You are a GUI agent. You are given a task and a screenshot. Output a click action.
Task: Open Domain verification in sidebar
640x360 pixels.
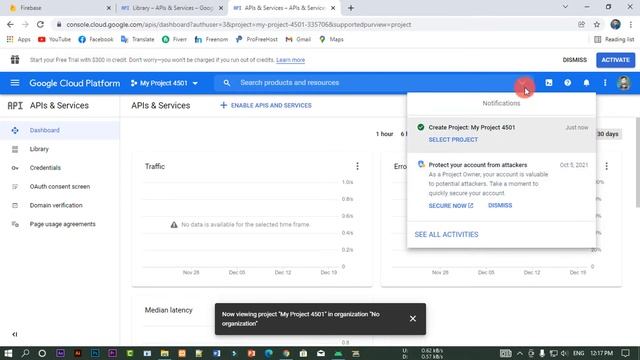60,205
